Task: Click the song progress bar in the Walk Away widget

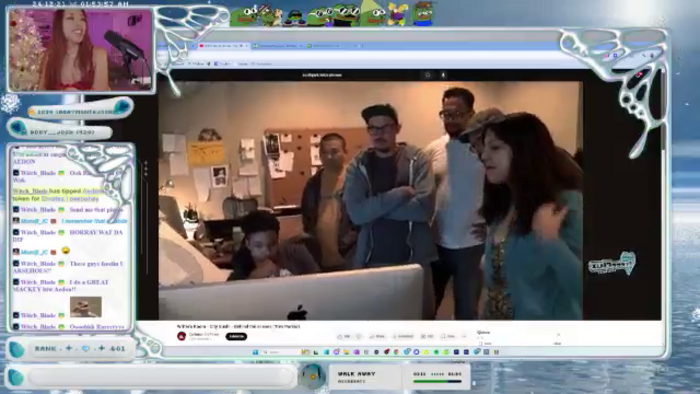Action: coord(438,382)
